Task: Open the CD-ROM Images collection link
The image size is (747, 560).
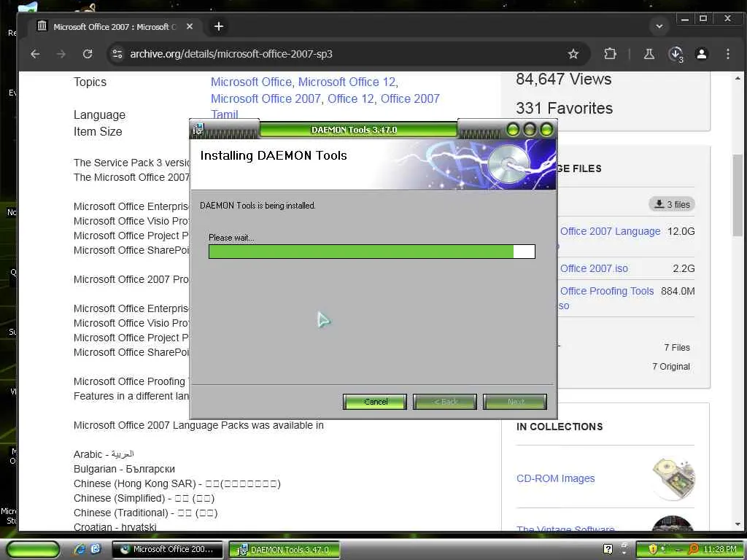Action: tap(555, 478)
